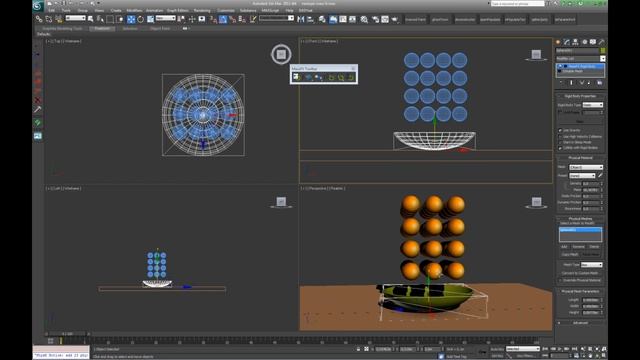Image resolution: width=640 pixels, height=360 pixels.
Task: Click the application logo button
Action: tap(38, 5)
